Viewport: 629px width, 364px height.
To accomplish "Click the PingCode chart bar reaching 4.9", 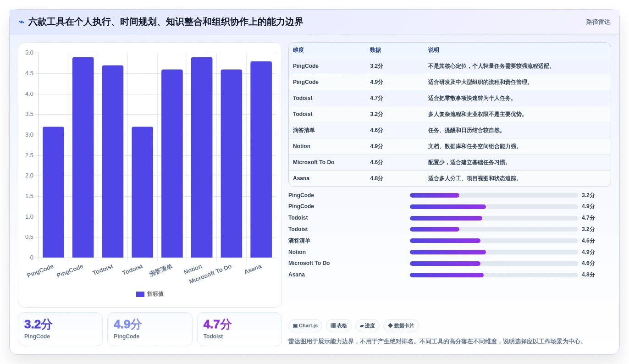I will point(83,157).
